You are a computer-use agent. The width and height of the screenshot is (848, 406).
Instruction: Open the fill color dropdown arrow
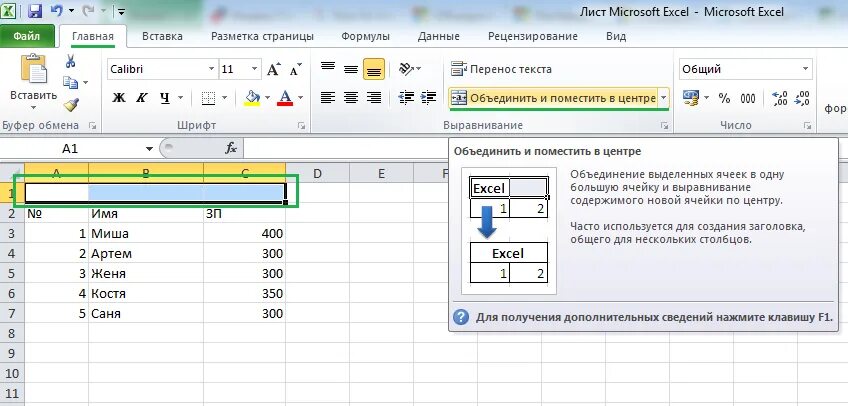(267, 98)
